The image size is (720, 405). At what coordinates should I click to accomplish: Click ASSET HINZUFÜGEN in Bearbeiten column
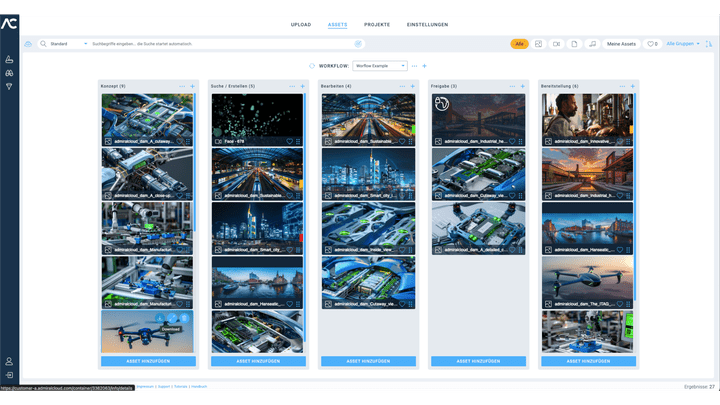tap(368, 361)
